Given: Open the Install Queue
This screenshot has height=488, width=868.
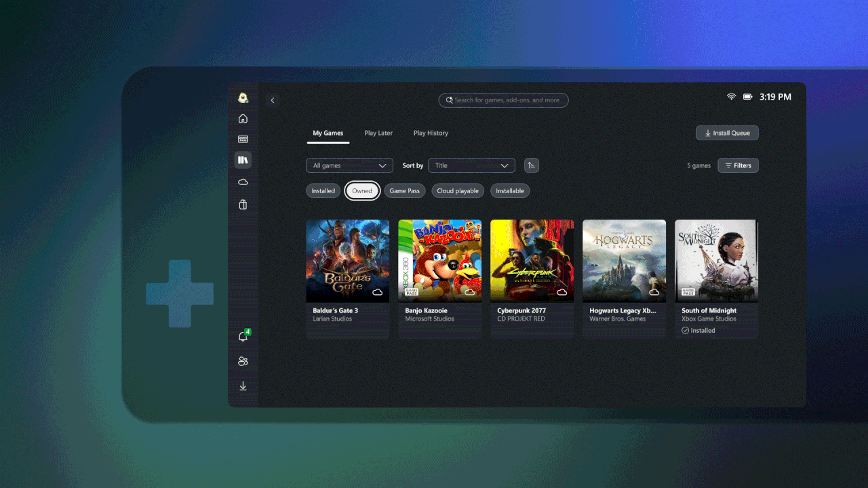Looking at the screenshot, I should 727,133.
